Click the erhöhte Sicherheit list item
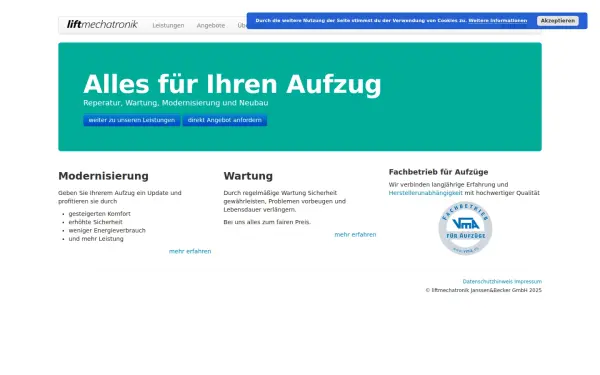 pos(96,222)
